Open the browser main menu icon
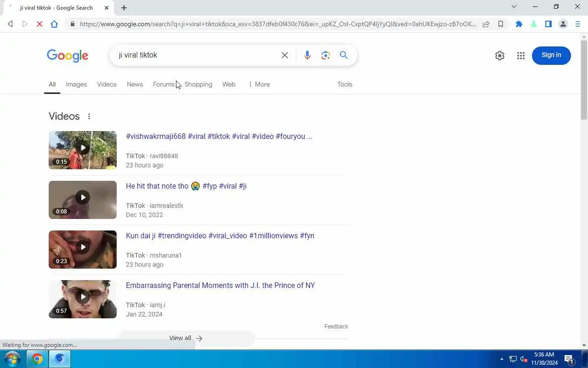The height and width of the screenshot is (368, 588). [578, 24]
